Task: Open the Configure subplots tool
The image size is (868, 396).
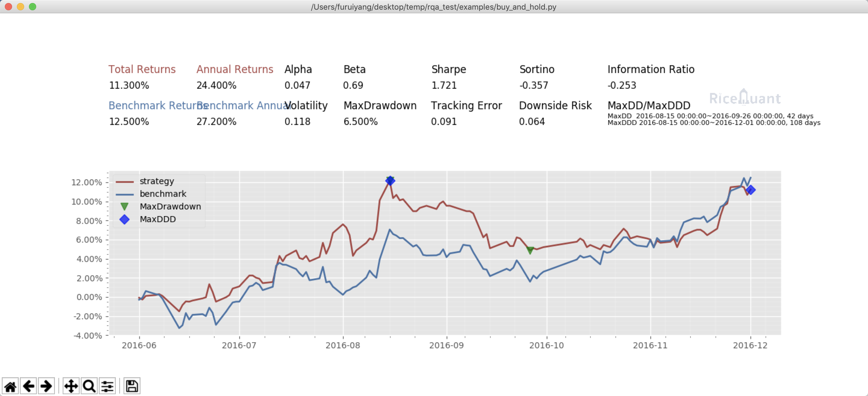Action: (x=108, y=386)
